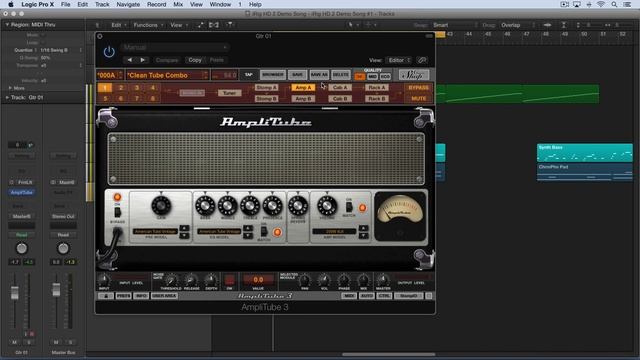This screenshot has height=360, width=640.
Task: Open the Track menu
Action: coord(102,4)
